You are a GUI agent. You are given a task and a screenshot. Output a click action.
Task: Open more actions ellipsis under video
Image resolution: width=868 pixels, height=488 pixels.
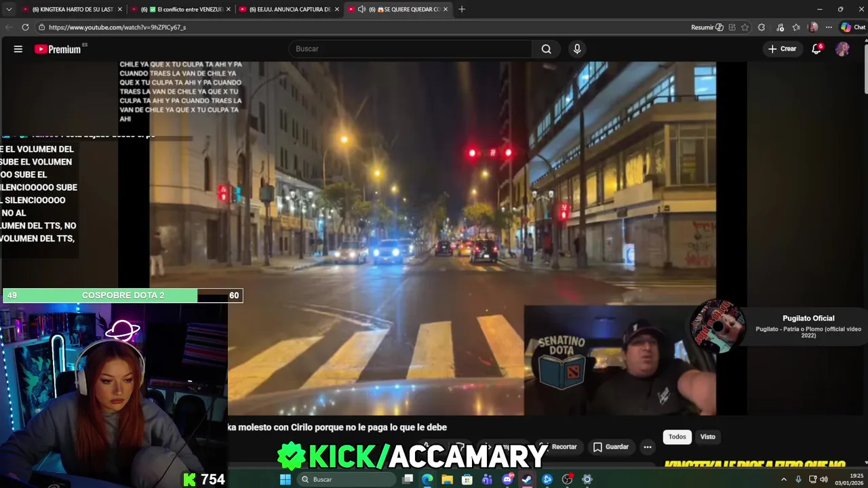648,447
